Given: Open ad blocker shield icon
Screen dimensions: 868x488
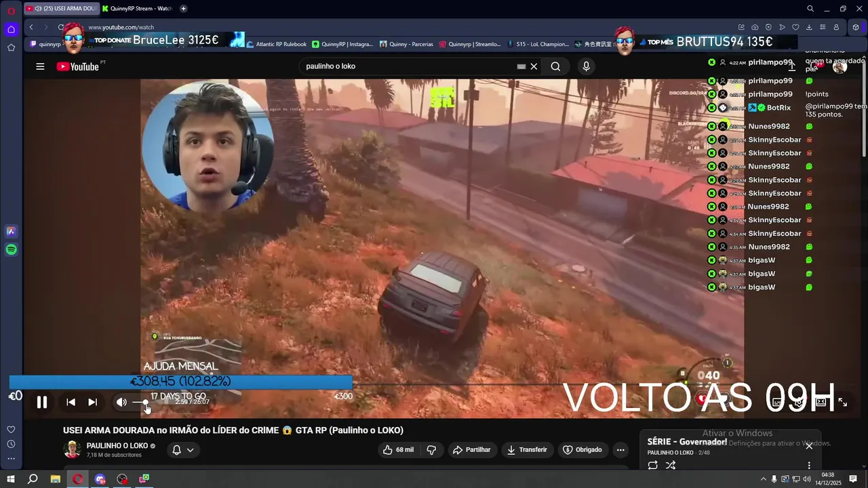Looking at the screenshot, I should coord(768,27).
